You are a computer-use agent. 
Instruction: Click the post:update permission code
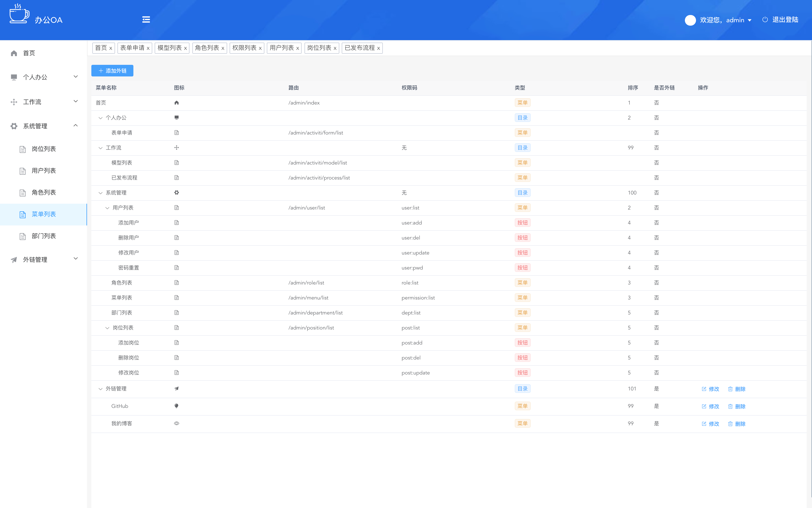pyautogui.click(x=415, y=373)
